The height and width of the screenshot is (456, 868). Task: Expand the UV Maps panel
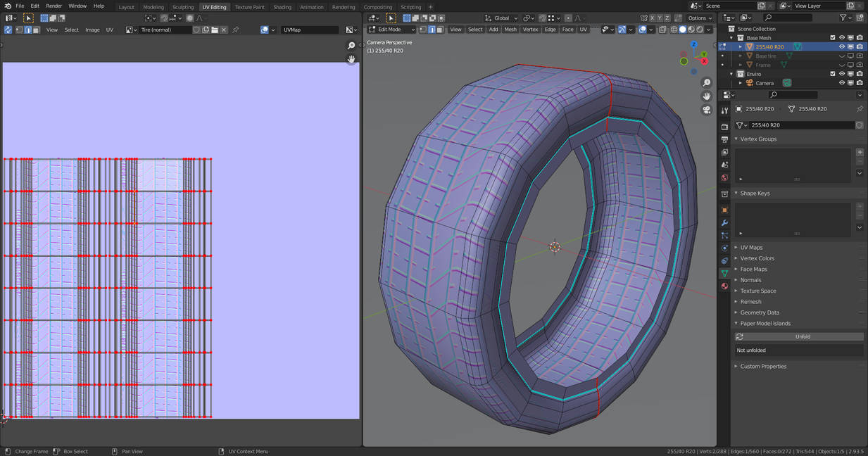(x=751, y=248)
